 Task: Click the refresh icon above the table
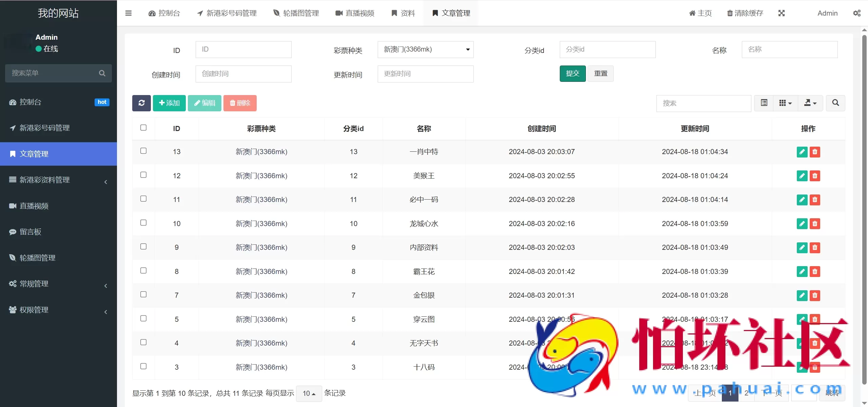141,103
